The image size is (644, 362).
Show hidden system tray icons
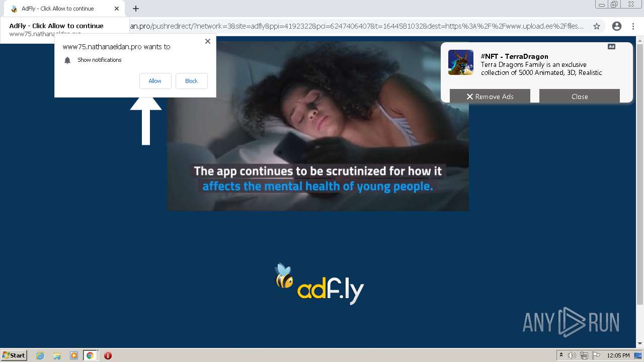click(561, 355)
